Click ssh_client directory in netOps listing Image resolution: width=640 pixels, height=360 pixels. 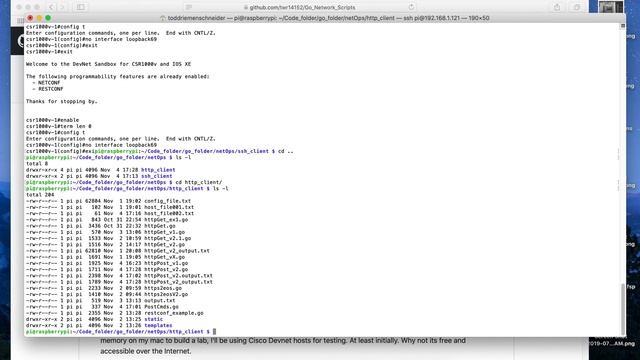pos(156,176)
